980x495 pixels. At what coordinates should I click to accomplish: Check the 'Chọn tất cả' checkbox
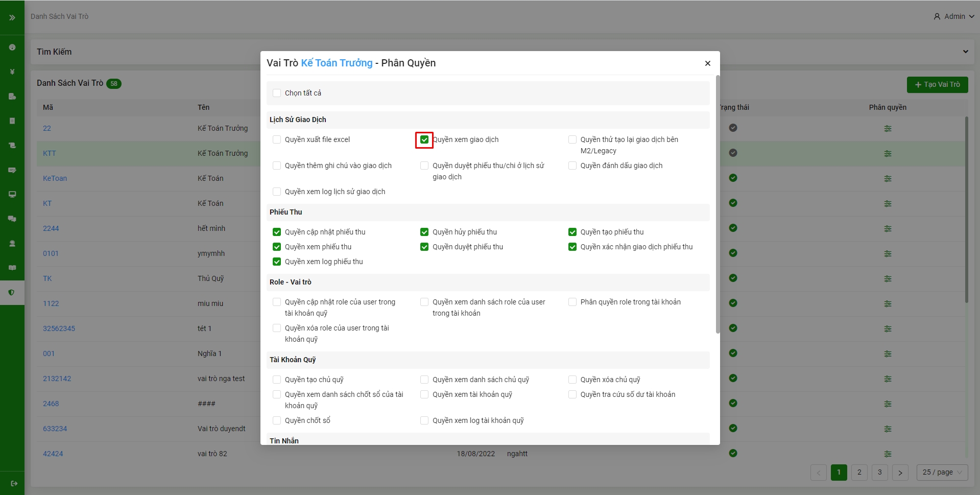coord(277,93)
